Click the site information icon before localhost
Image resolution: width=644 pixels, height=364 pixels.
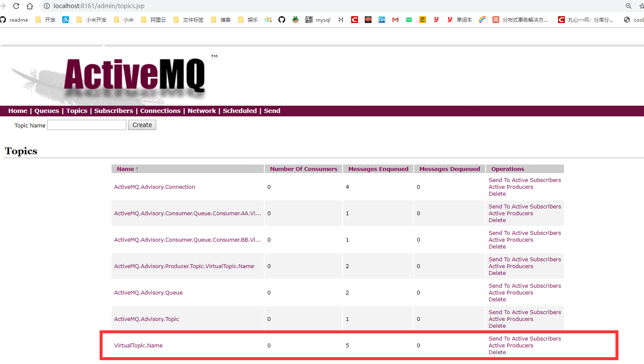point(47,6)
